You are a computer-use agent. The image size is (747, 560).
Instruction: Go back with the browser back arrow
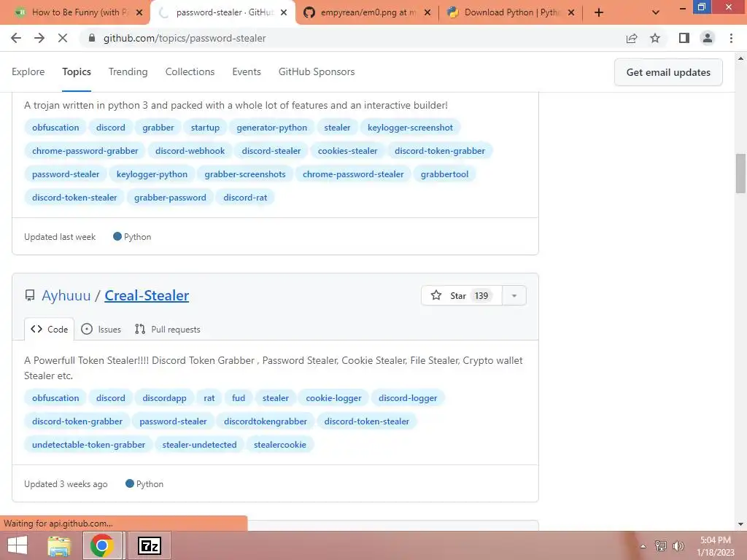point(16,38)
